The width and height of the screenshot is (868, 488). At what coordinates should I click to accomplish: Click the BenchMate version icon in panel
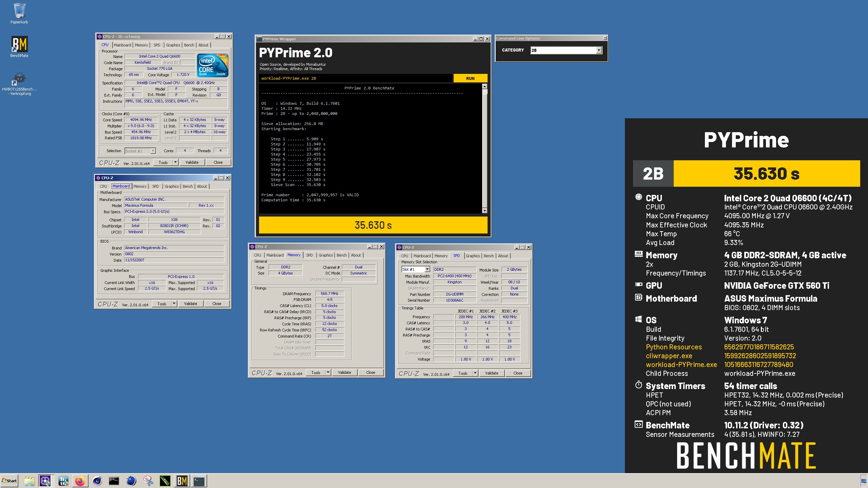pyautogui.click(x=638, y=424)
